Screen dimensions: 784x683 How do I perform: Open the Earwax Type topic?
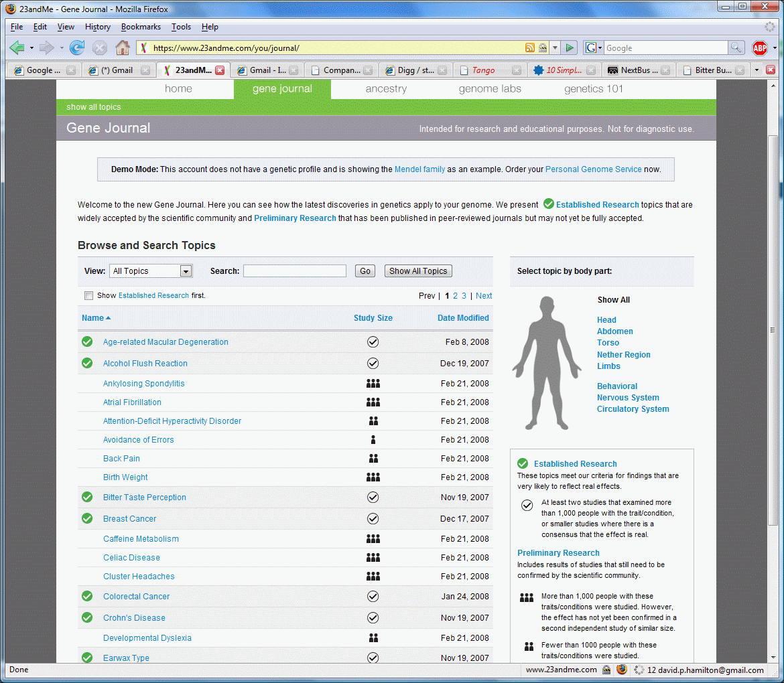point(126,658)
